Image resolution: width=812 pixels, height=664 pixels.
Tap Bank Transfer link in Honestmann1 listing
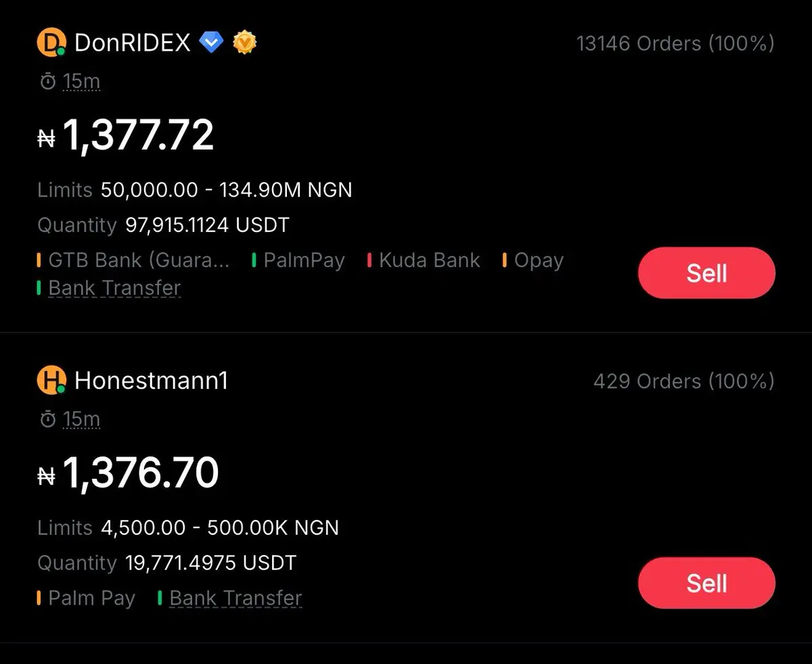coord(235,598)
